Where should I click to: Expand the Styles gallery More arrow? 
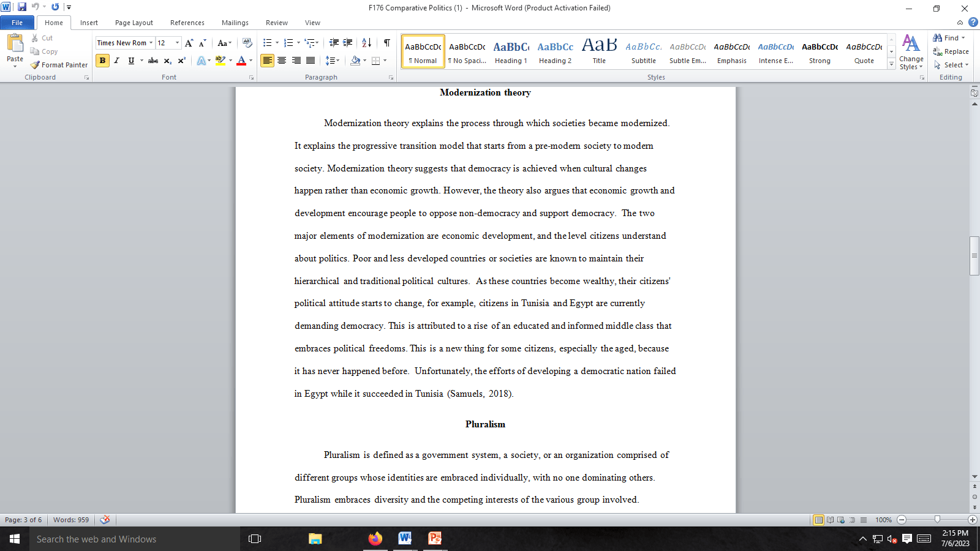click(x=892, y=64)
